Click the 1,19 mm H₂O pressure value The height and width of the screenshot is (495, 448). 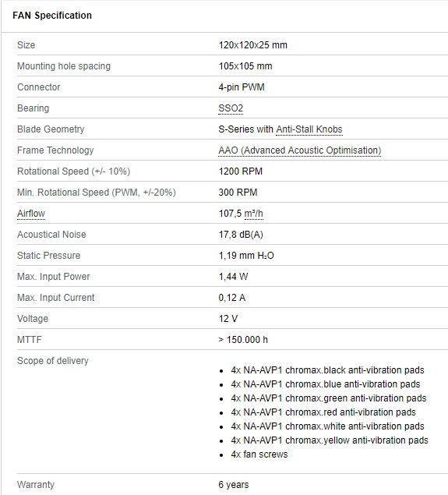tap(246, 256)
